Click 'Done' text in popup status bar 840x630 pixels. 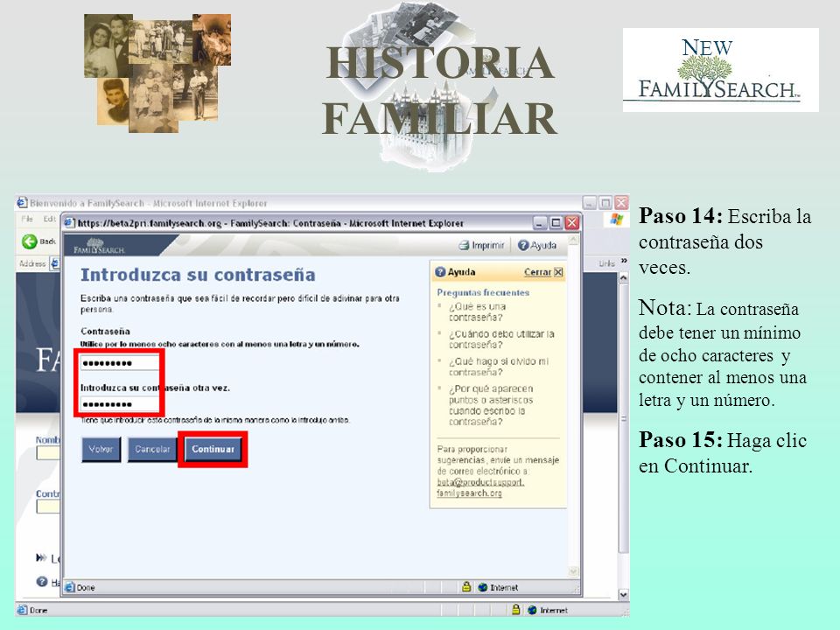click(x=86, y=588)
